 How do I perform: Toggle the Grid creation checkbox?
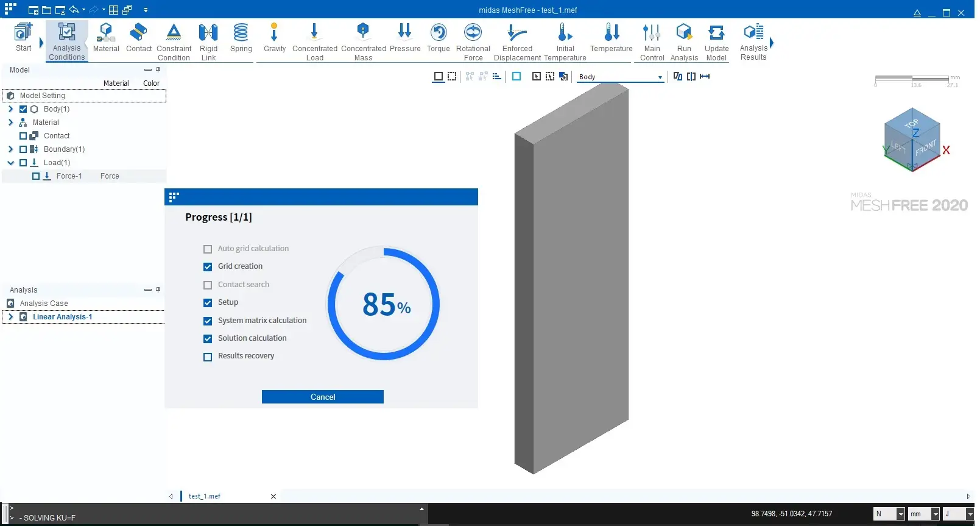click(208, 267)
